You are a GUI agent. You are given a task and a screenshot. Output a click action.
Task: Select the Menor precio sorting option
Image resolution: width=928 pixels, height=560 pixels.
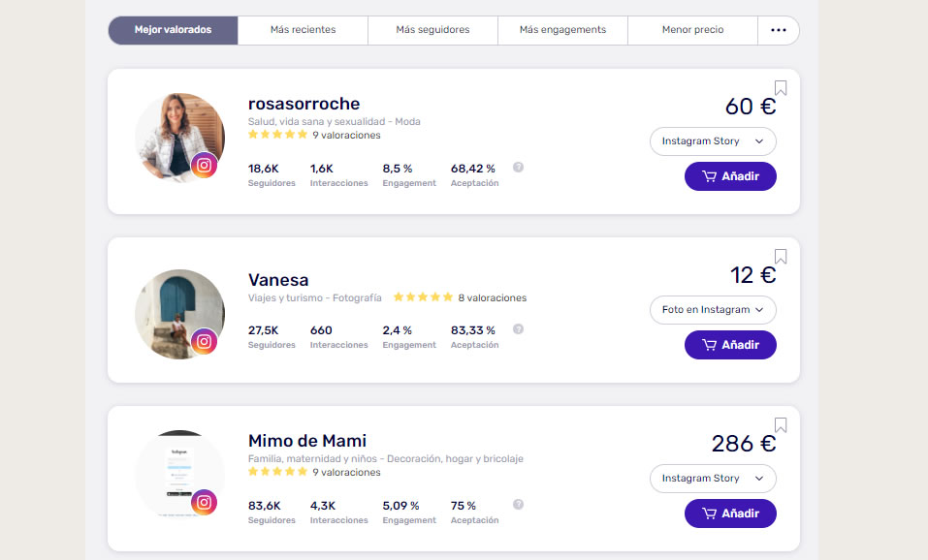[692, 30]
